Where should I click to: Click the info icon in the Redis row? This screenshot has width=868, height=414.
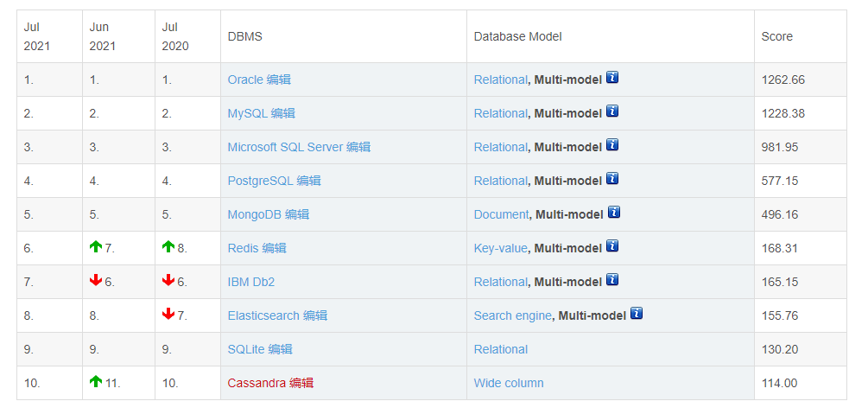612,245
